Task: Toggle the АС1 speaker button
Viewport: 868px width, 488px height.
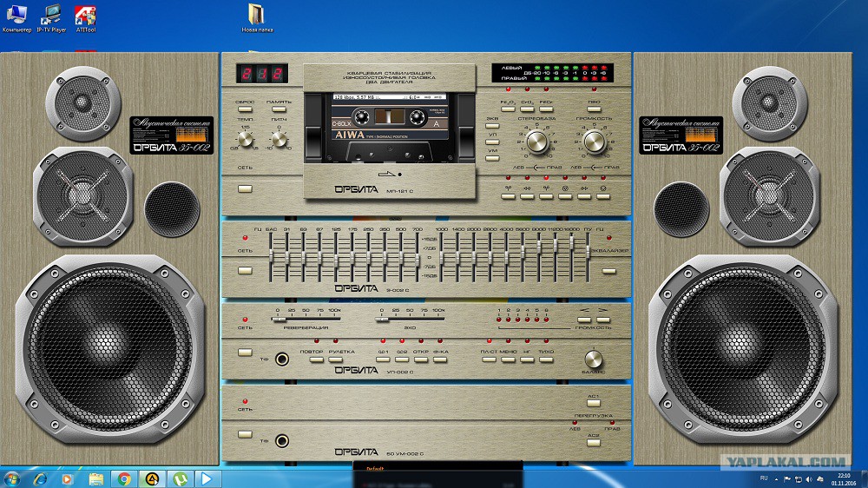Action: [594, 403]
